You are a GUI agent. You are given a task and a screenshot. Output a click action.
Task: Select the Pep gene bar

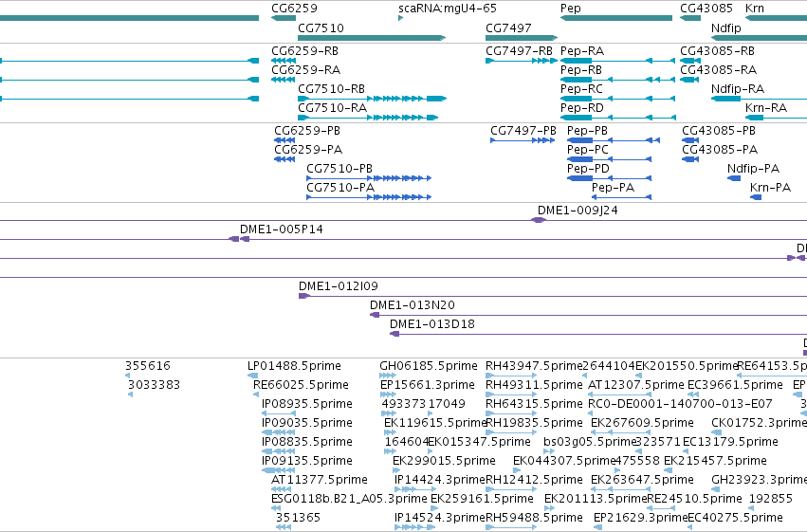pos(616,18)
